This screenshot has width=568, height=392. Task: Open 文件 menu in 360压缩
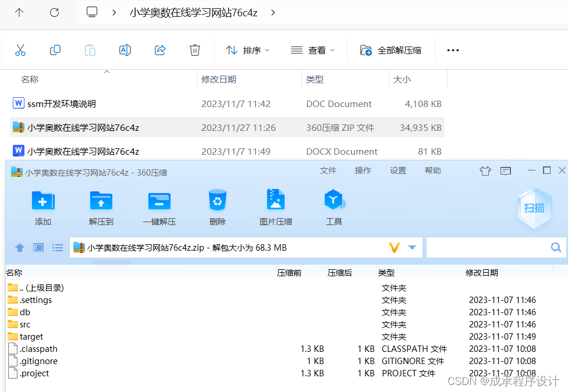pyautogui.click(x=328, y=170)
